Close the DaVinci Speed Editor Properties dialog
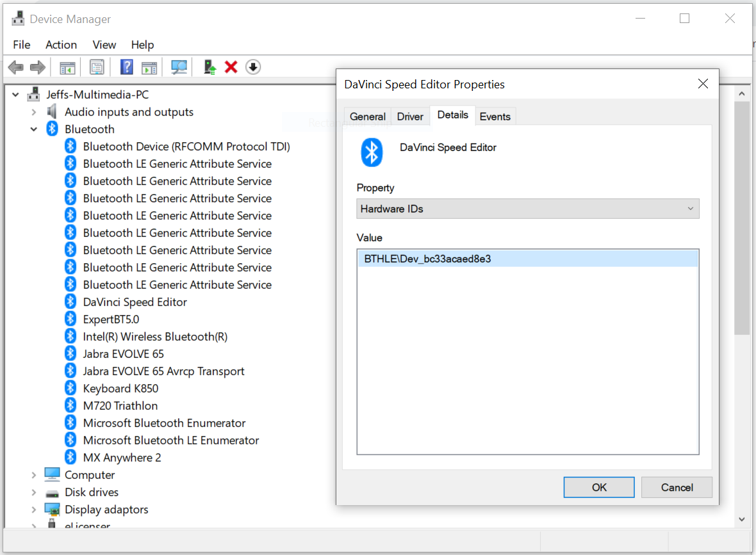Image resolution: width=756 pixels, height=555 pixels. (x=703, y=84)
